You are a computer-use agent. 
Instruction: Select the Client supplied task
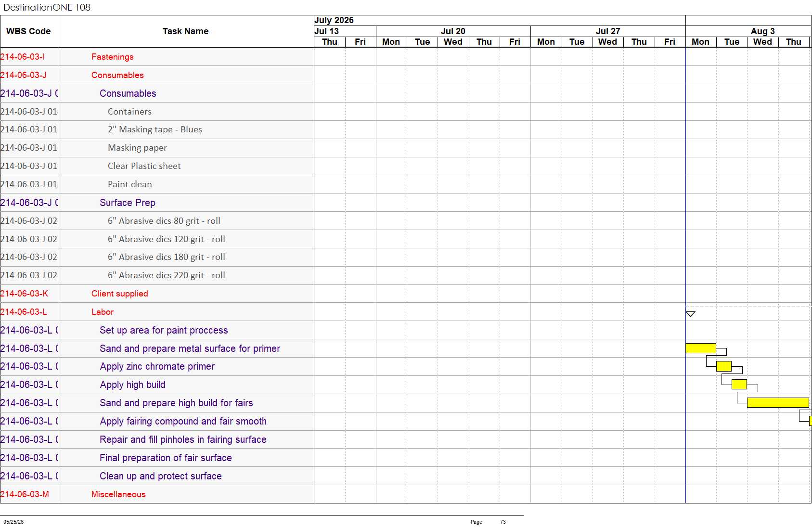(120, 294)
